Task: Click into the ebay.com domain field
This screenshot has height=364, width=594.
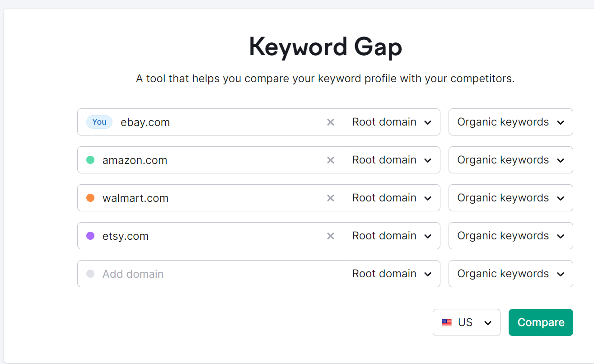Action: click(217, 122)
